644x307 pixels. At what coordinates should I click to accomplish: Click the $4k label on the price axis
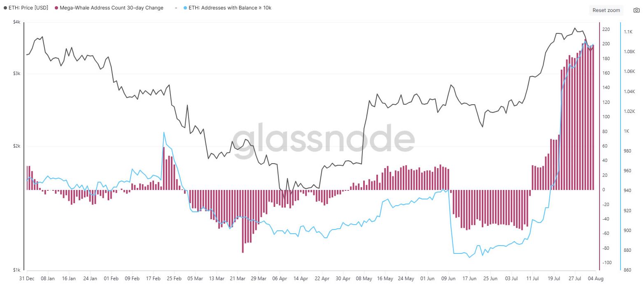pos(16,22)
